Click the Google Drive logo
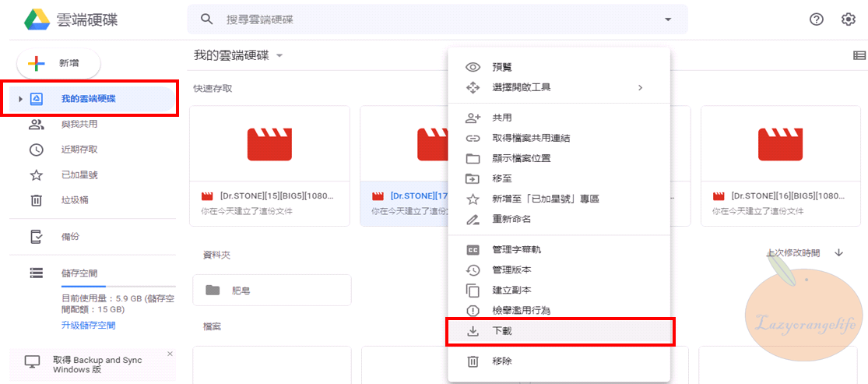 click(x=37, y=19)
